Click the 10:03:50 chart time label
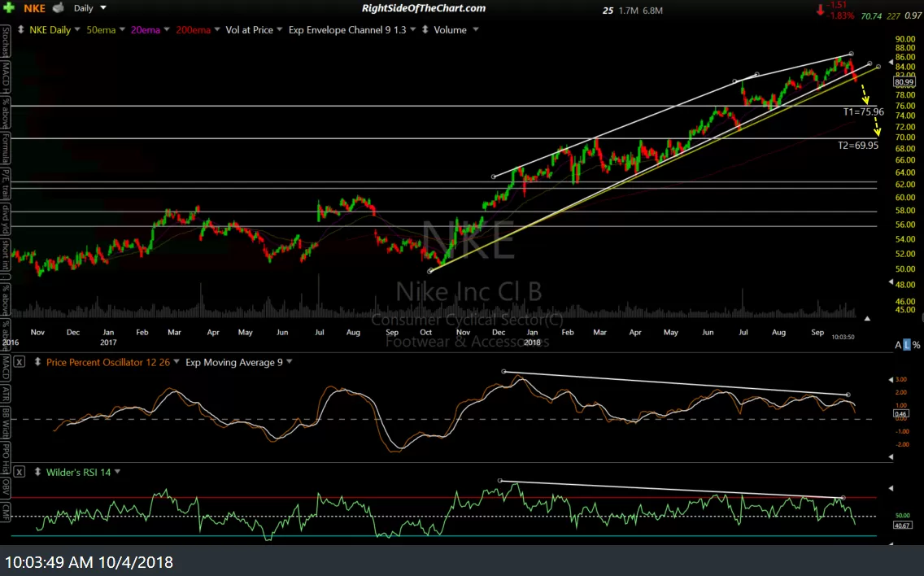The height and width of the screenshot is (576, 924). [843, 337]
